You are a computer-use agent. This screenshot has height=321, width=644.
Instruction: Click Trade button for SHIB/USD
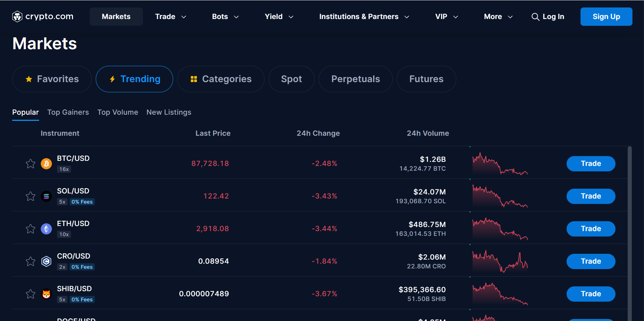(591, 294)
